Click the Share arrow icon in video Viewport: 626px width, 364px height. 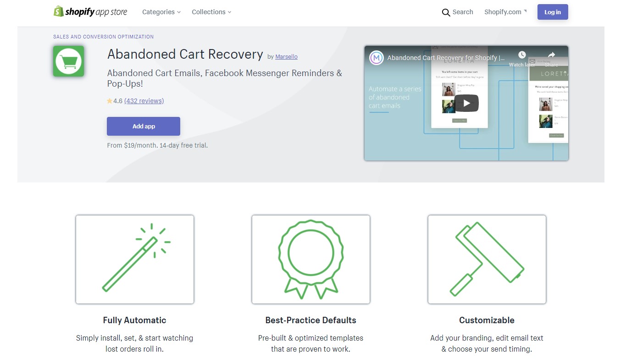point(551,55)
